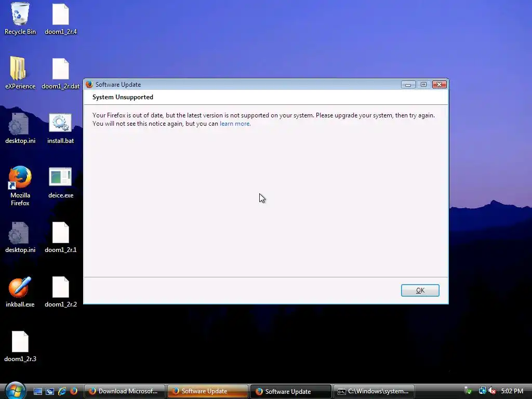Viewport: 532px width, 399px height.
Task: Click the highlighted Software Update taskbar button
Action: coord(208,391)
